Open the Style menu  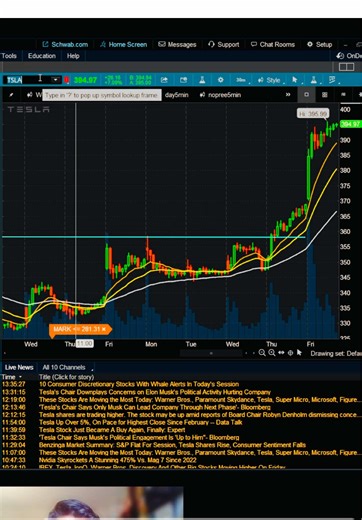pyautogui.click(x=270, y=80)
